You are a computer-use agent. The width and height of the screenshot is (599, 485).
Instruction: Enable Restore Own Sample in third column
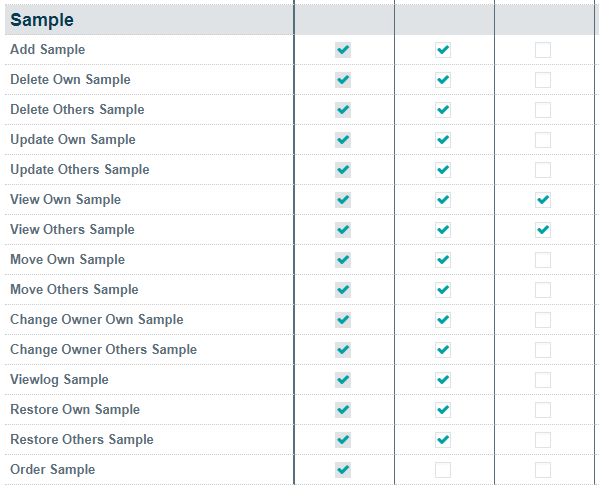(543, 410)
